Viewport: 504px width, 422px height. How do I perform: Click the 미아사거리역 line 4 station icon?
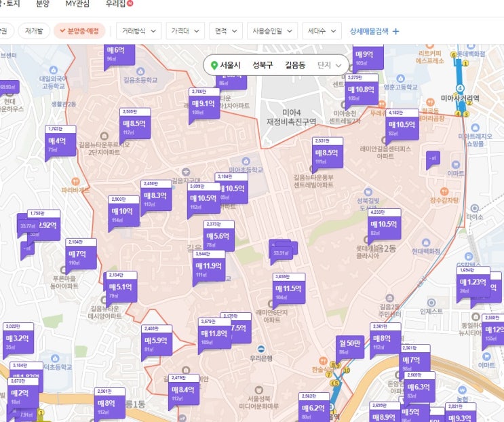(460, 88)
